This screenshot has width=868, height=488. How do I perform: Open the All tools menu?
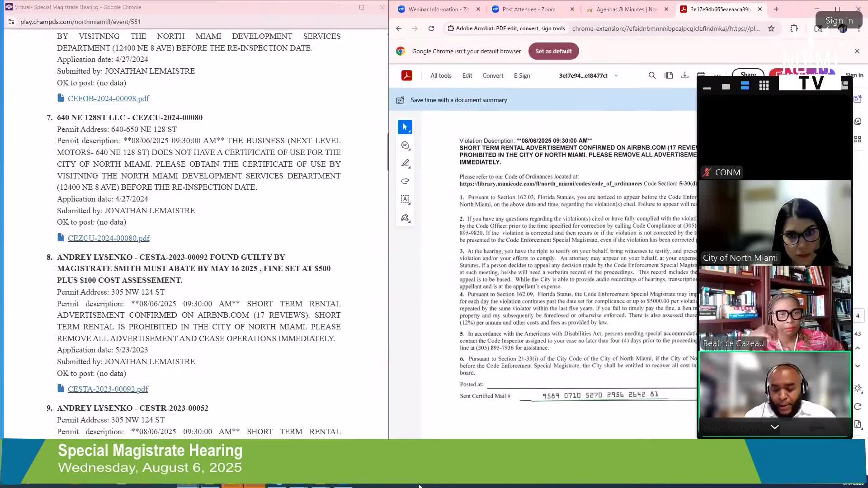click(x=441, y=75)
